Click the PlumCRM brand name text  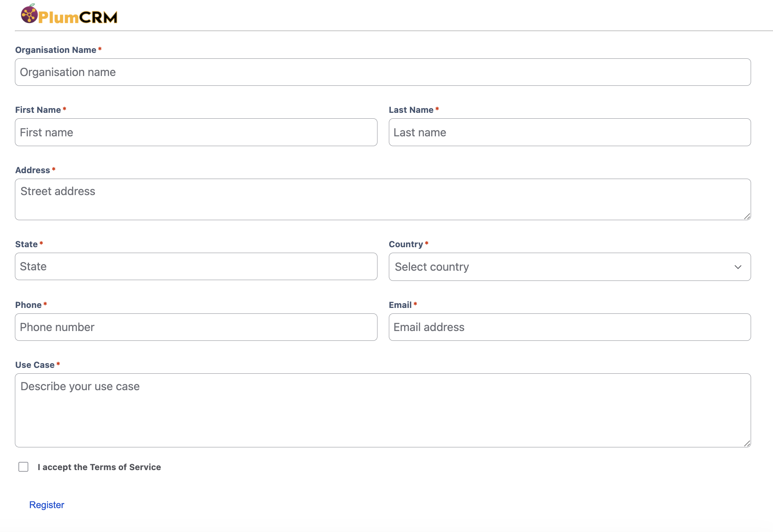(x=78, y=17)
